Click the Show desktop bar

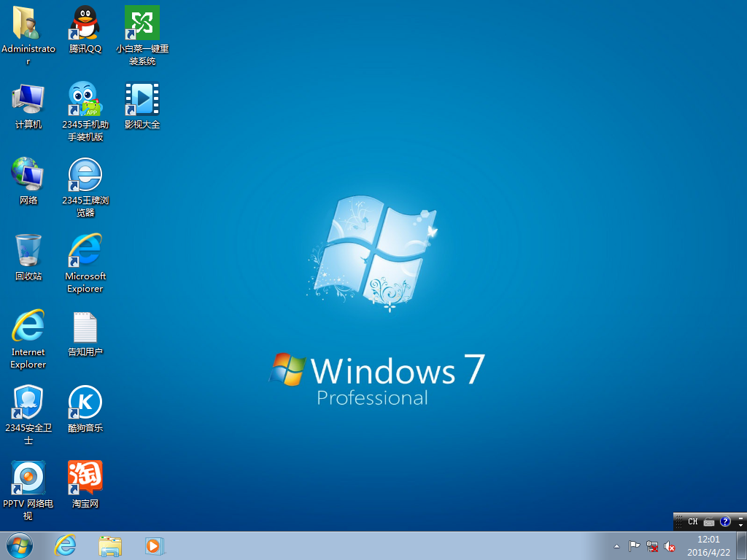tap(741, 545)
